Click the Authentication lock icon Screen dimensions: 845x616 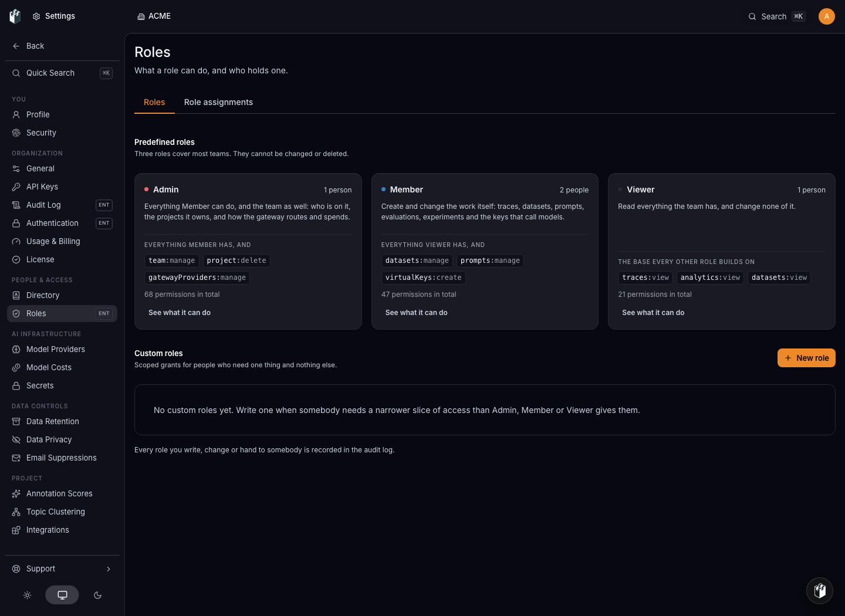coord(16,223)
